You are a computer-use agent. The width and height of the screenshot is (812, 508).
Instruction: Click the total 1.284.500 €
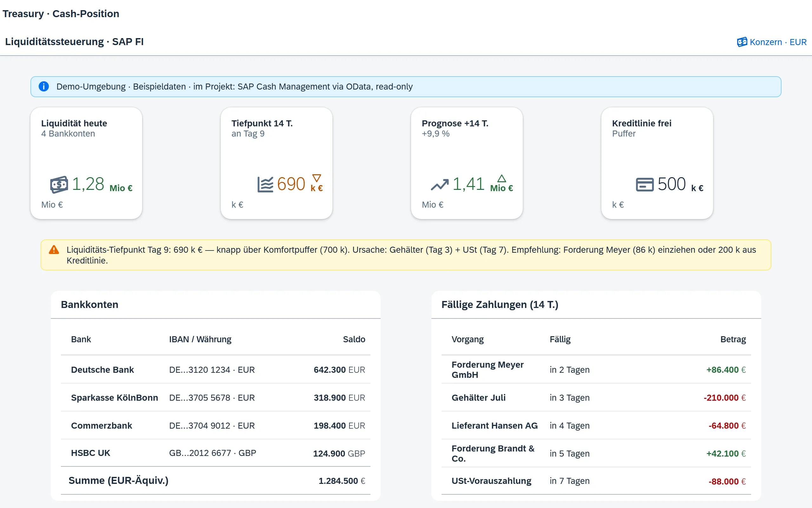click(x=342, y=481)
